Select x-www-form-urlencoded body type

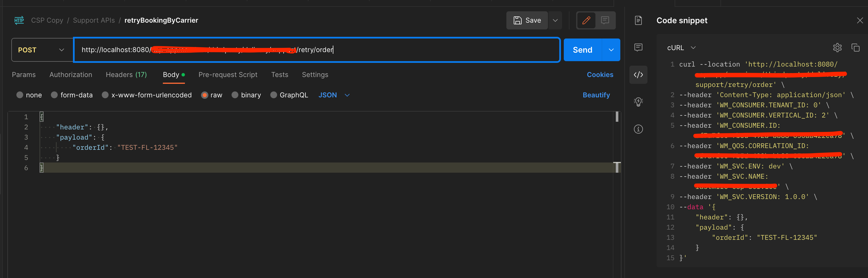click(105, 95)
